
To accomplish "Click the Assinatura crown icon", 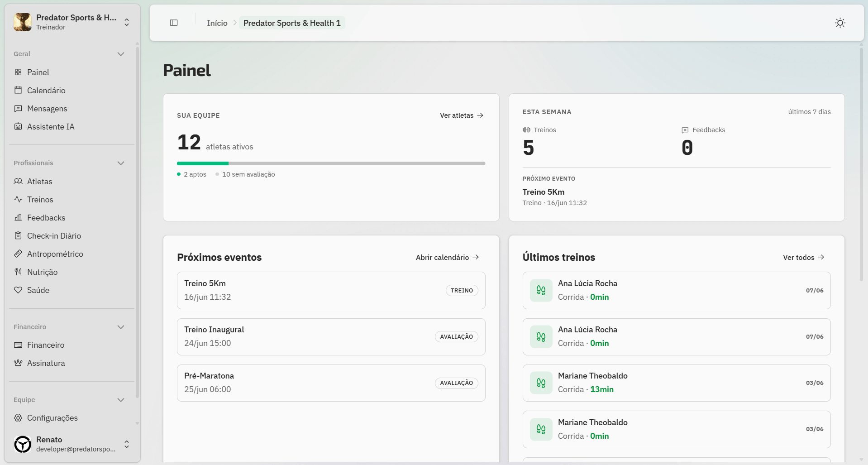I will point(18,363).
